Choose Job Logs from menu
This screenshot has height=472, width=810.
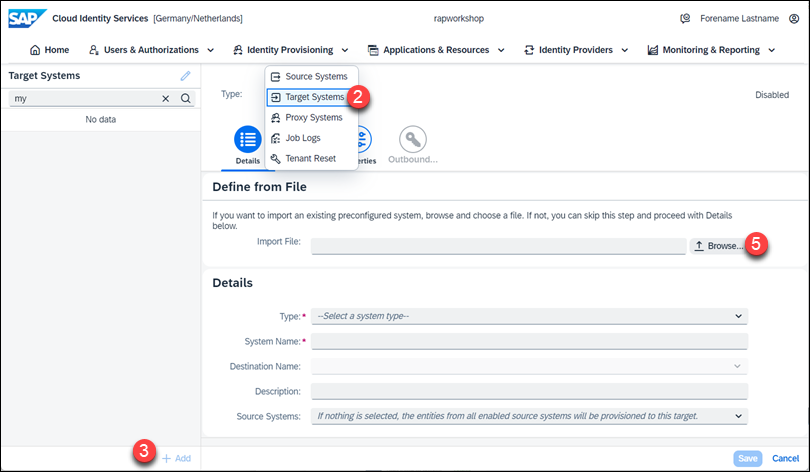click(x=311, y=138)
